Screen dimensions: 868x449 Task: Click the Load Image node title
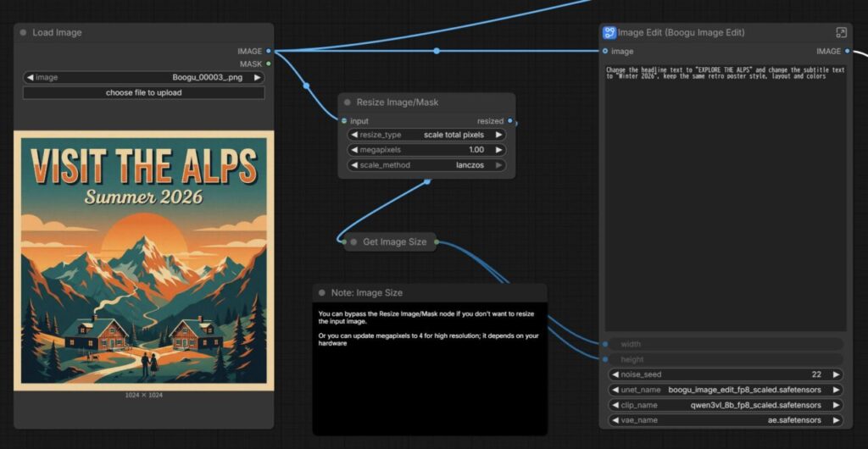[x=57, y=33]
